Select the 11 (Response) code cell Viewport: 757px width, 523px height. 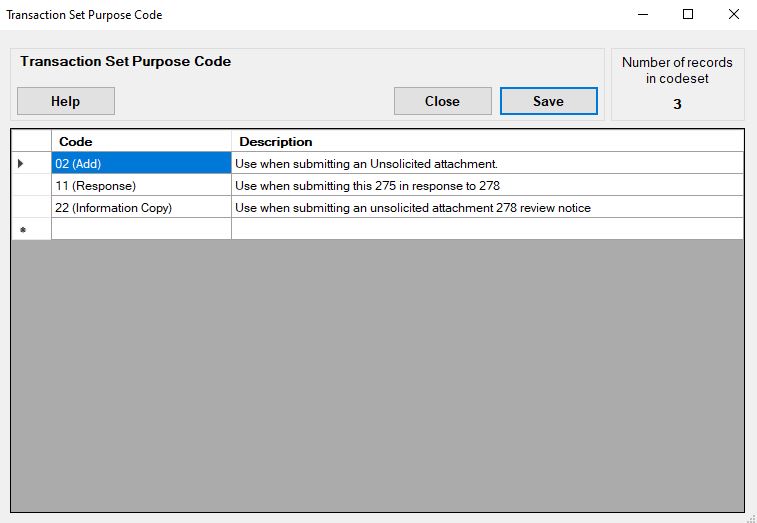141,185
